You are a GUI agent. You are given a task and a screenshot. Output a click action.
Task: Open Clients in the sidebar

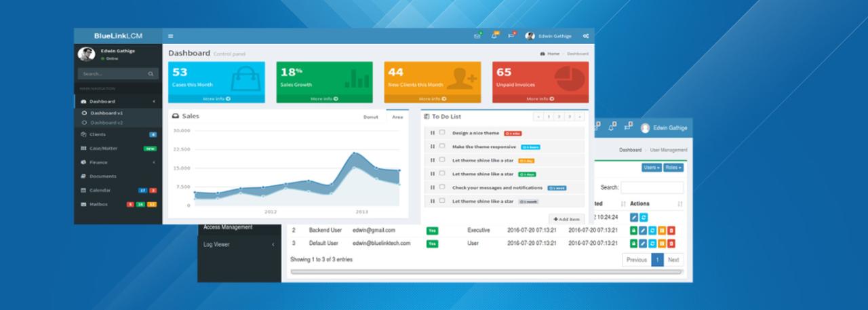tap(118, 134)
